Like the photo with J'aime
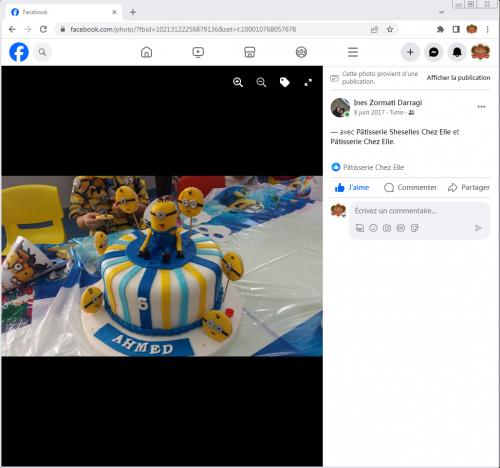This screenshot has height=468, width=500. coord(352,188)
